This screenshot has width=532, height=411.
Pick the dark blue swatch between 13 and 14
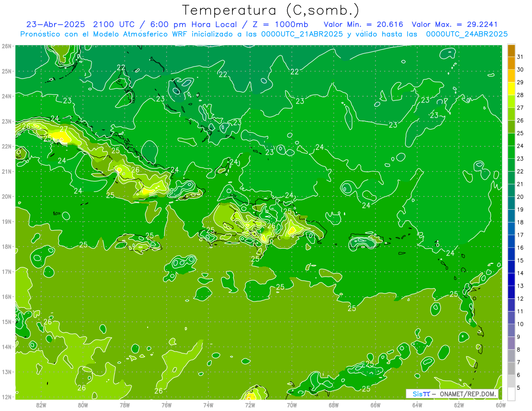(511, 279)
